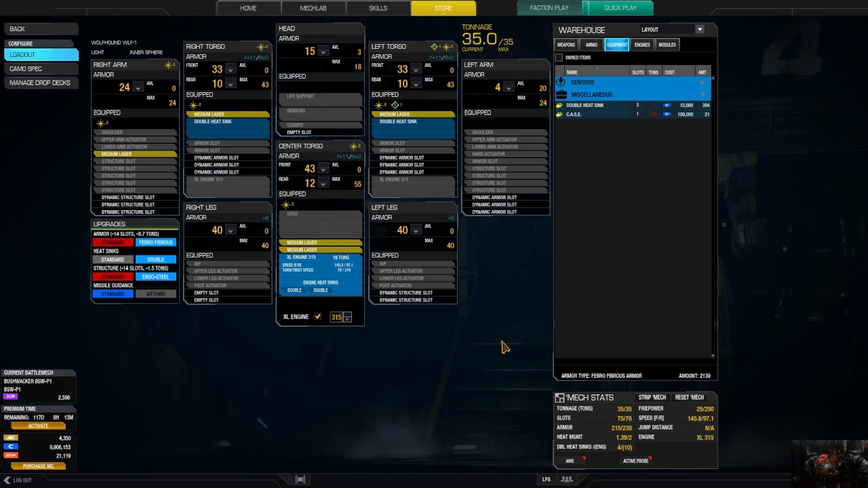Viewport: 868px width, 488px height.
Task: Click the MC currency icon
Action: point(10,439)
